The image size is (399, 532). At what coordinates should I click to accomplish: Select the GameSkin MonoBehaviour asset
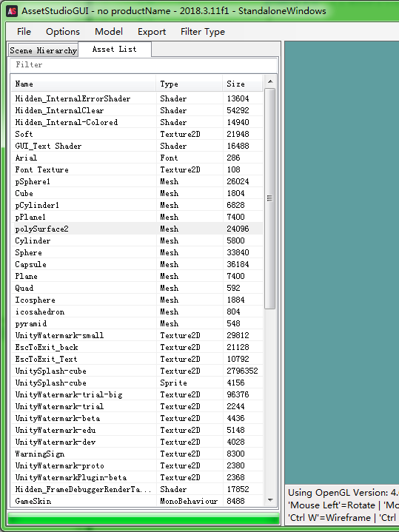(x=137, y=501)
